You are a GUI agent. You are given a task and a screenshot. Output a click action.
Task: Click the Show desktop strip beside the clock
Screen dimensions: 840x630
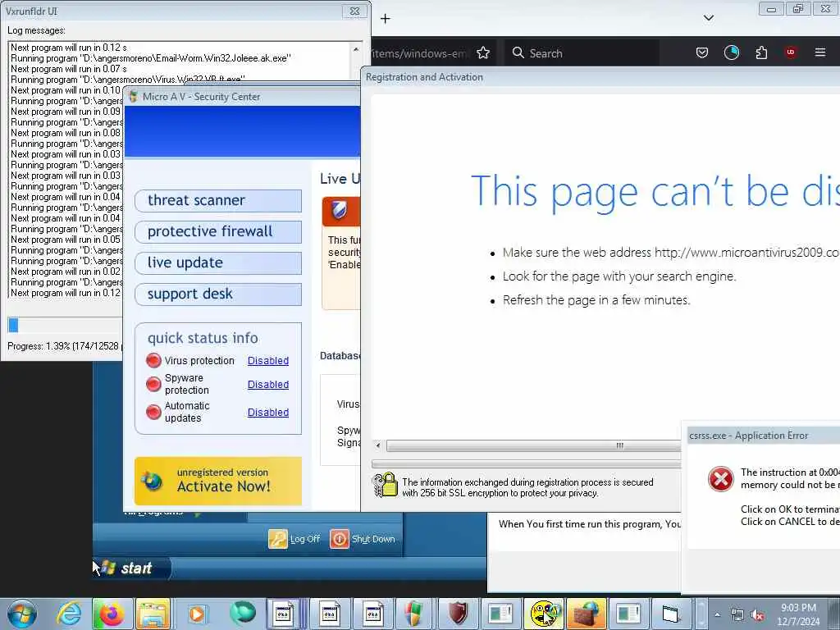[836, 614]
